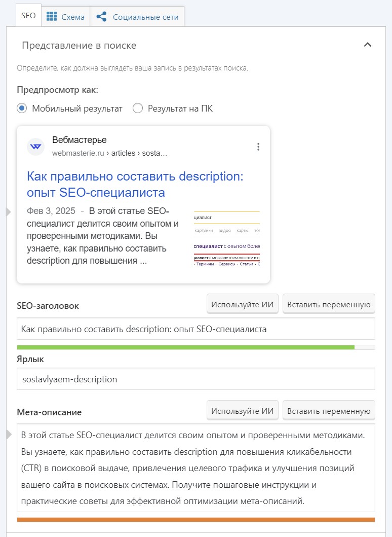392x537 pixels.
Task: Click the grid icon on the Схема tab
Action: click(52, 17)
